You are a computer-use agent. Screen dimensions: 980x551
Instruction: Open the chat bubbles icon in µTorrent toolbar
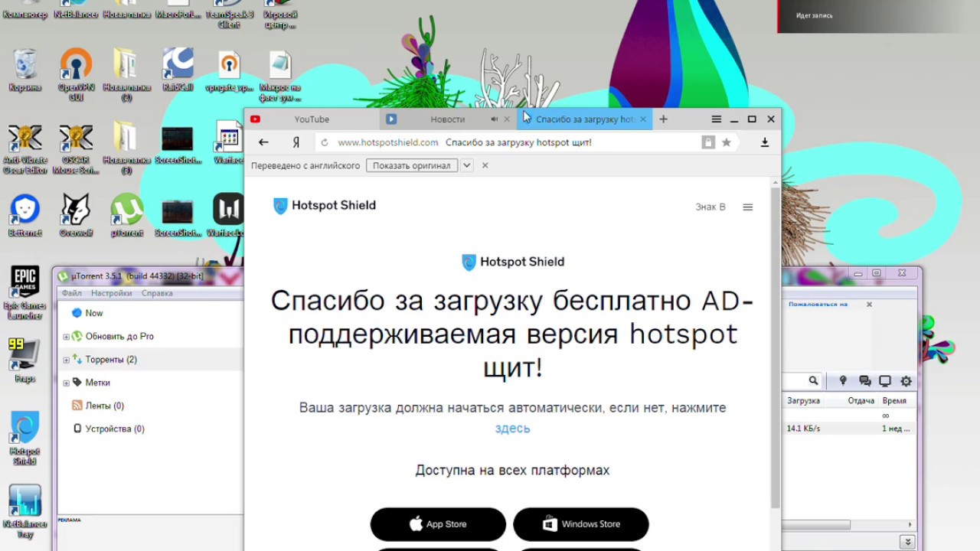864,381
